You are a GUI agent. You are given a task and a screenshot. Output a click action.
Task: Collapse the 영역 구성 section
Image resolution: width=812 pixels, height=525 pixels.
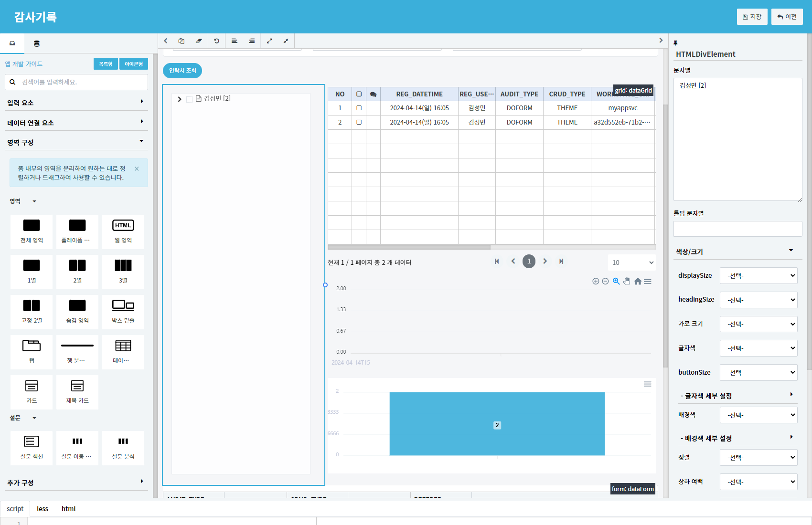point(76,142)
